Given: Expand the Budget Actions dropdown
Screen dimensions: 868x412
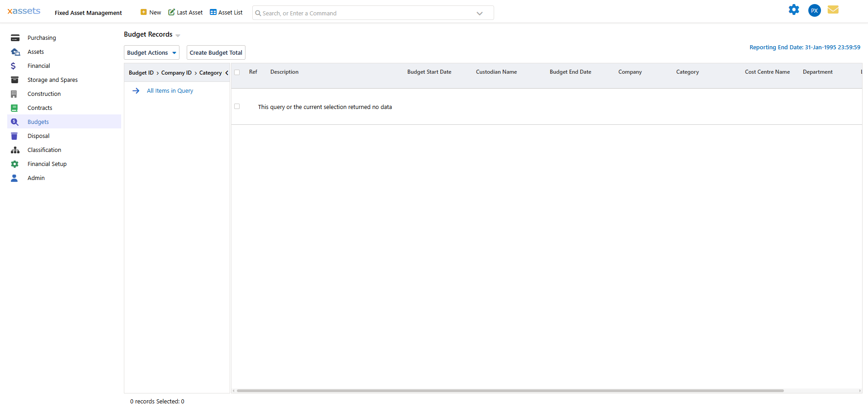Looking at the screenshot, I should point(151,52).
